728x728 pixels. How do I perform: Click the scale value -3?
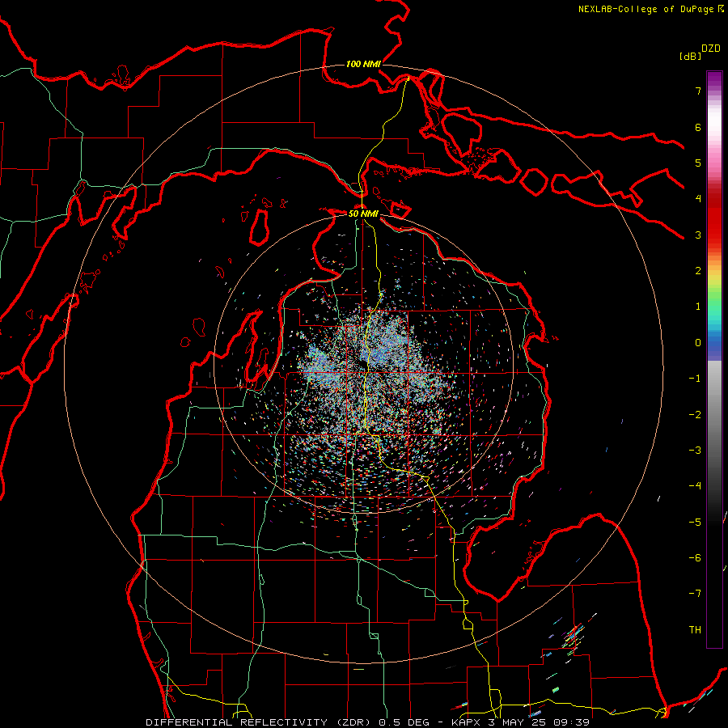(695, 451)
